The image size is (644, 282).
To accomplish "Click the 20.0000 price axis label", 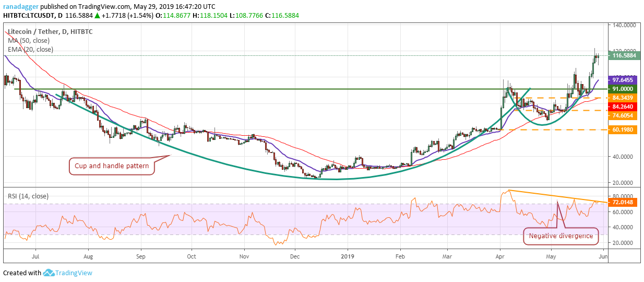I will (x=622, y=183).
